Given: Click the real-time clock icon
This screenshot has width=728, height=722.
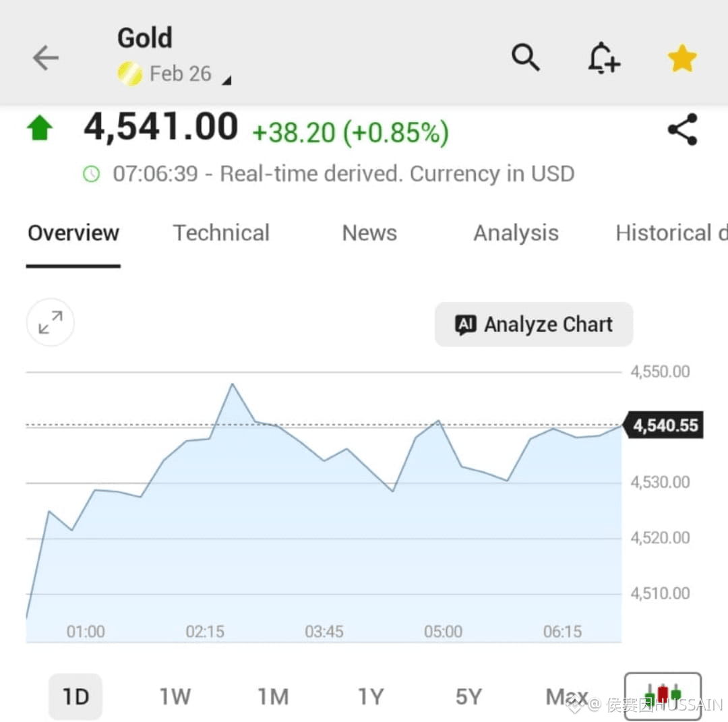Looking at the screenshot, I should click(x=92, y=173).
